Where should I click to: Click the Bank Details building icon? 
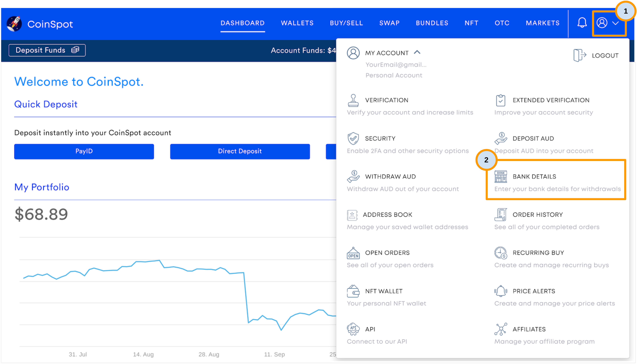click(x=500, y=177)
